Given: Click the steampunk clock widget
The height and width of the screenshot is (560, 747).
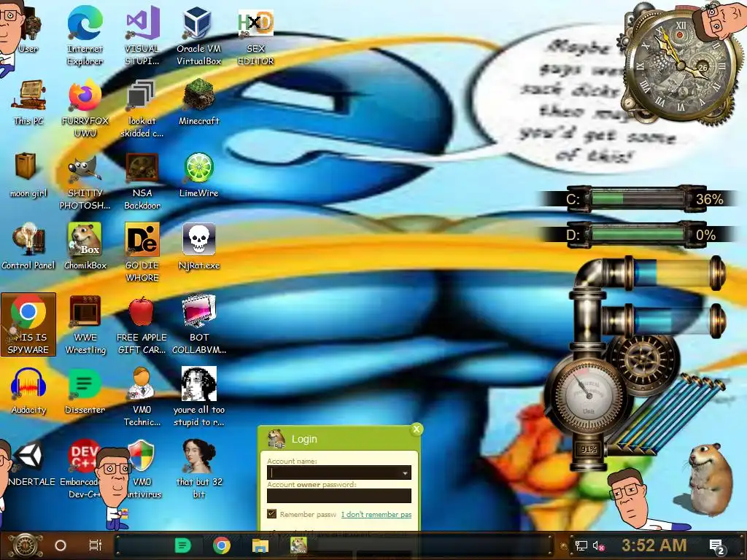Looking at the screenshot, I should [x=681, y=66].
